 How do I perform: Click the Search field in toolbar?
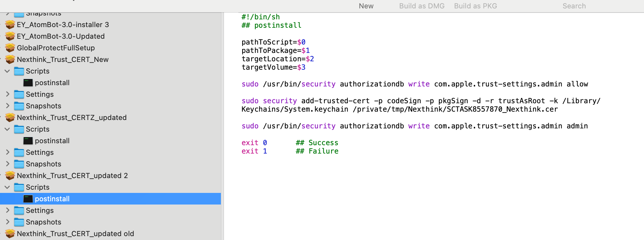click(x=574, y=6)
